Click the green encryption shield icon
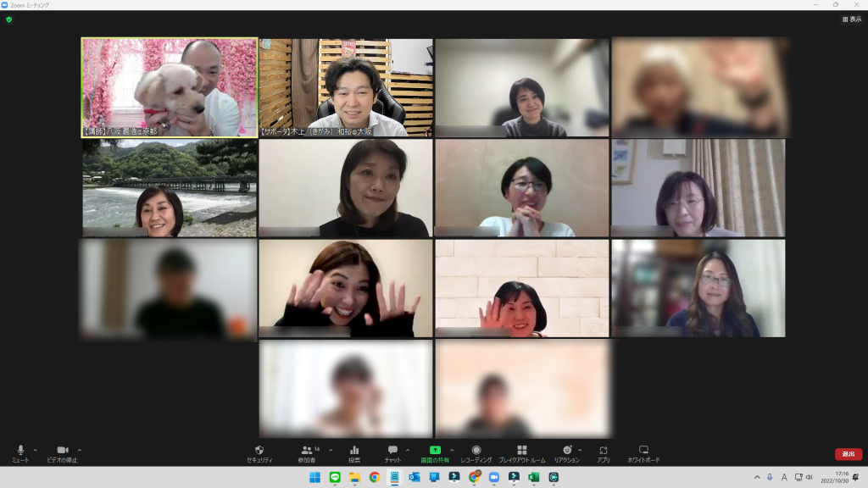This screenshot has height=488, width=868. click(8, 19)
